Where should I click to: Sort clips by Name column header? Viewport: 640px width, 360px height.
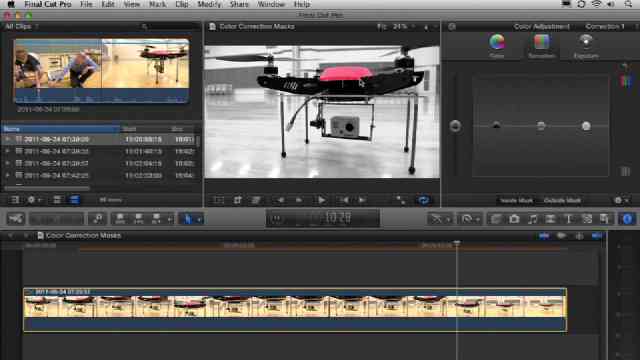pos(60,129)
